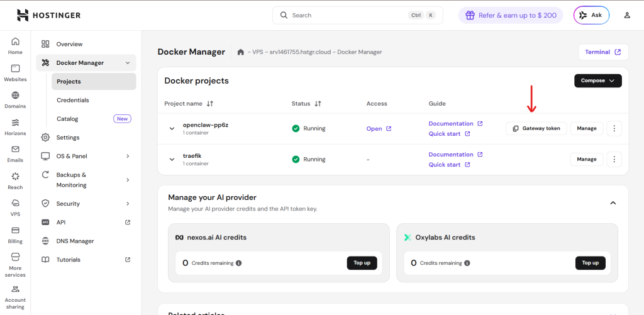Click Refer & earn up to $ 200

pos(511,15)
